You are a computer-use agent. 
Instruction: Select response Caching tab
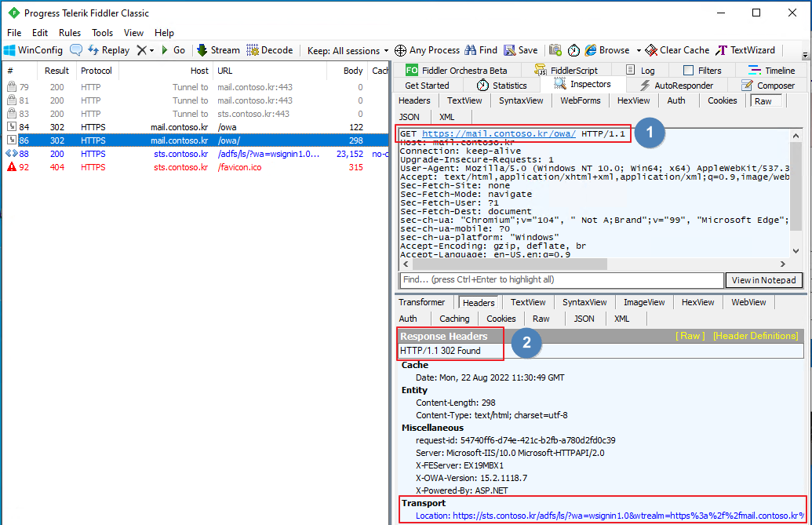[454, 319]
